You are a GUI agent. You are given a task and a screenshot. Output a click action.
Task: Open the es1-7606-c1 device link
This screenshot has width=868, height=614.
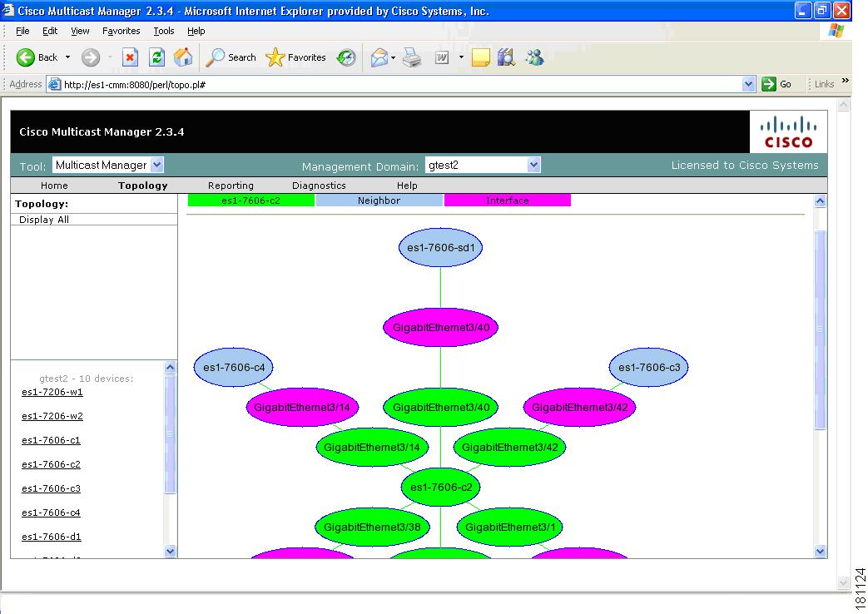[x=51, y=440]
